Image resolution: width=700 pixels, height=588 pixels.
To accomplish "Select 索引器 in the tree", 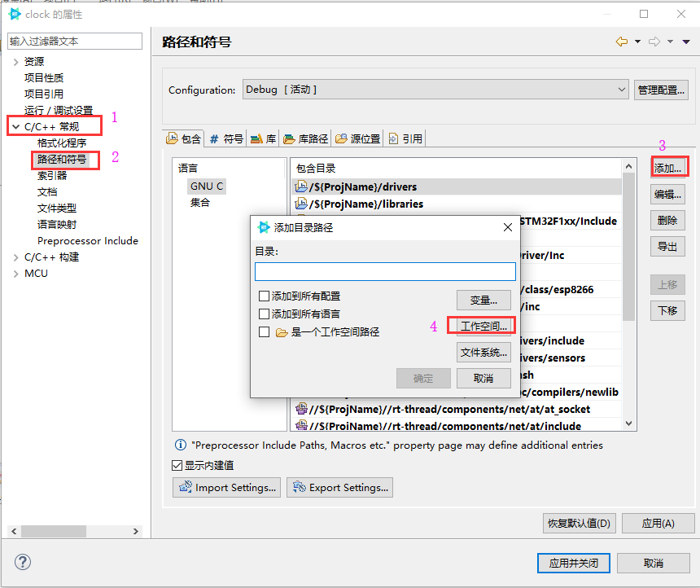I will (x=52, y=176).
